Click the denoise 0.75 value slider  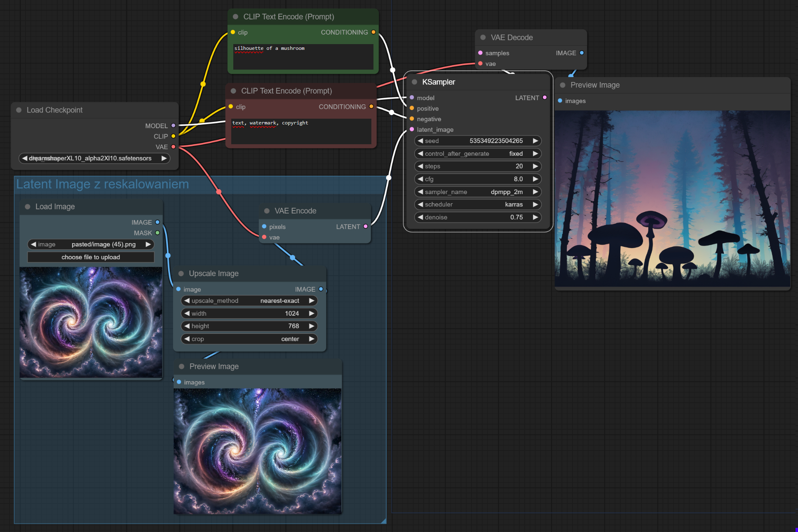(x=477, y=218)
